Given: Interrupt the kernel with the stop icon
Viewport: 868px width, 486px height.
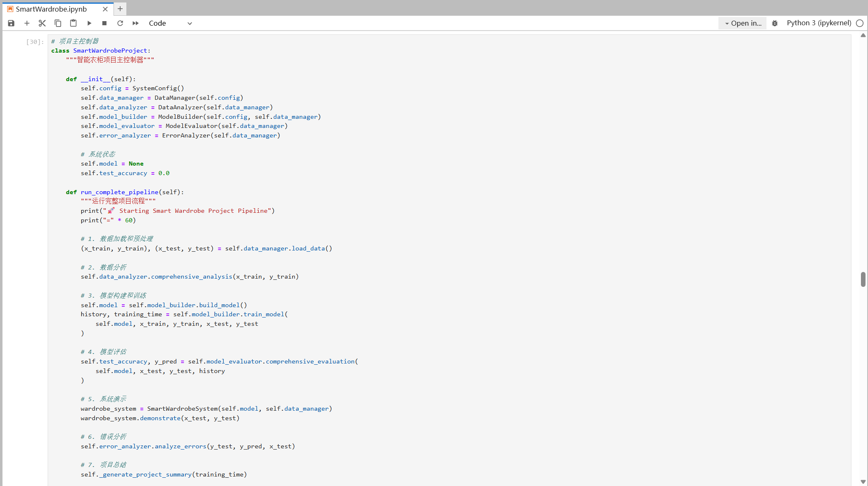Looking at the screenshot, I should tap(104, 23).
